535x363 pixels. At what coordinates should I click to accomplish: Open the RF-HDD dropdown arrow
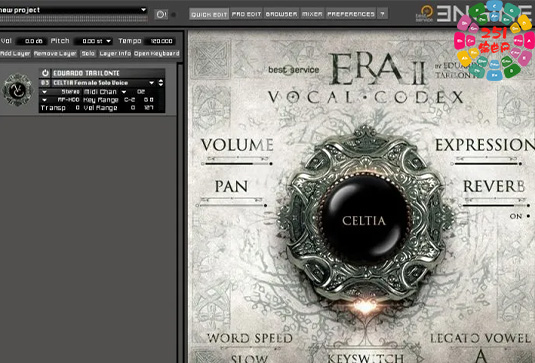[x=44, y=100]
